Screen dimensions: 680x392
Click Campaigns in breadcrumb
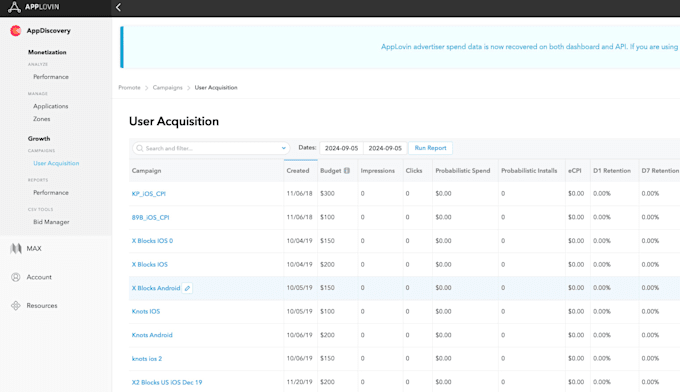[167, 88]
